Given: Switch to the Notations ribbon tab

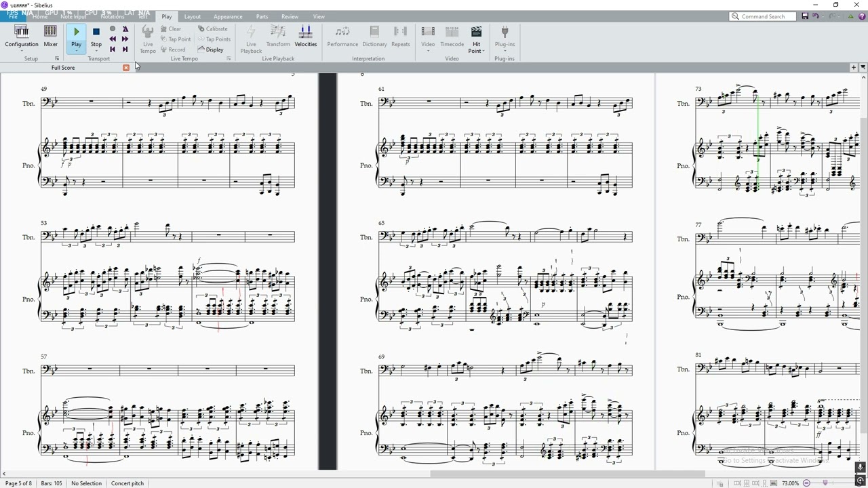Looking at the screenshot, I should click(113, 16).
